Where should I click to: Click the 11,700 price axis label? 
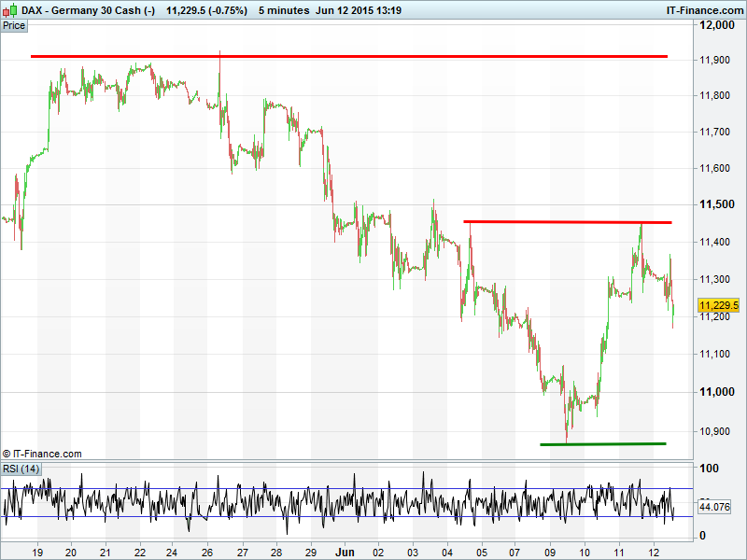[714, 132]
